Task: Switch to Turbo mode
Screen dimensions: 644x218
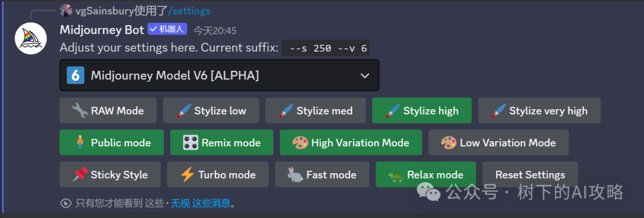Action: click(218, 175)
